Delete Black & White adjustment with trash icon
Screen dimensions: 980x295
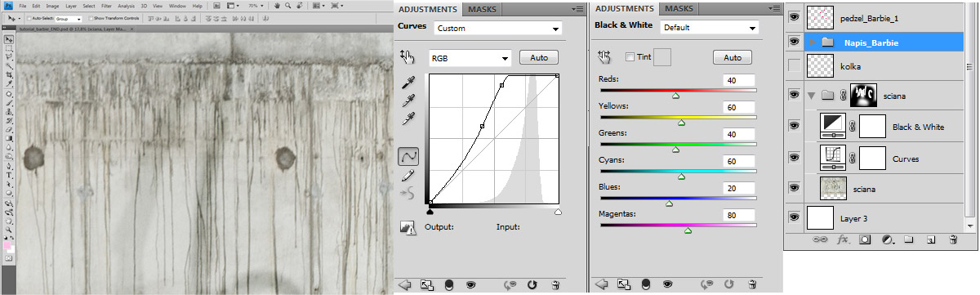click(752, 284)
